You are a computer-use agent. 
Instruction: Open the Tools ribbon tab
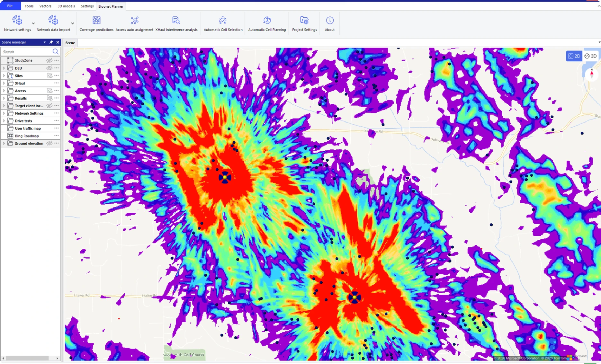(x=29, y=6)
